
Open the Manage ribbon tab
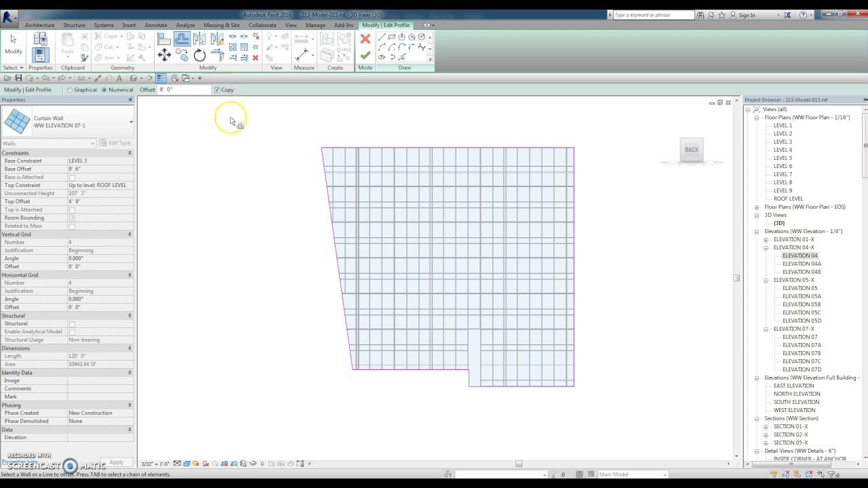(315, 25)
